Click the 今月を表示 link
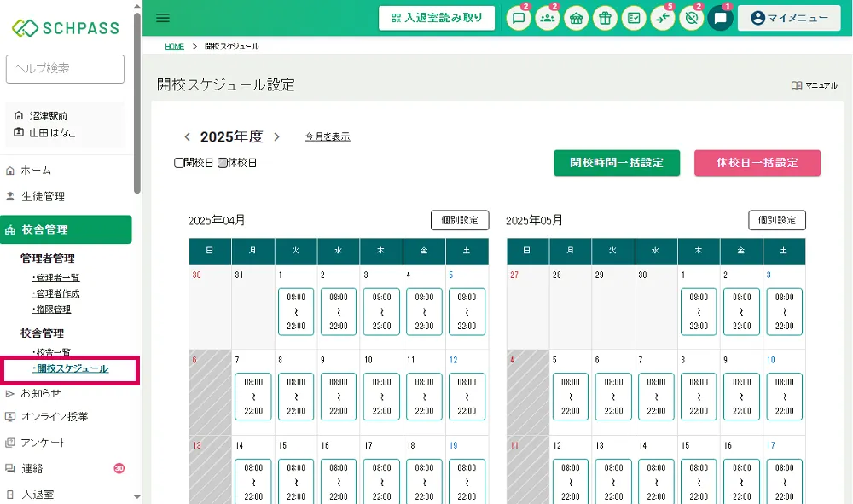 click(x=328, y=137)
